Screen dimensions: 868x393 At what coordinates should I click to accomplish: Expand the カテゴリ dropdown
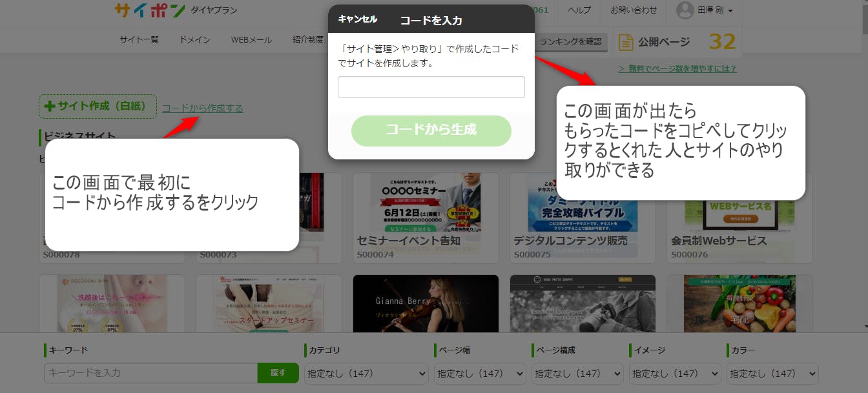(366, 373)
